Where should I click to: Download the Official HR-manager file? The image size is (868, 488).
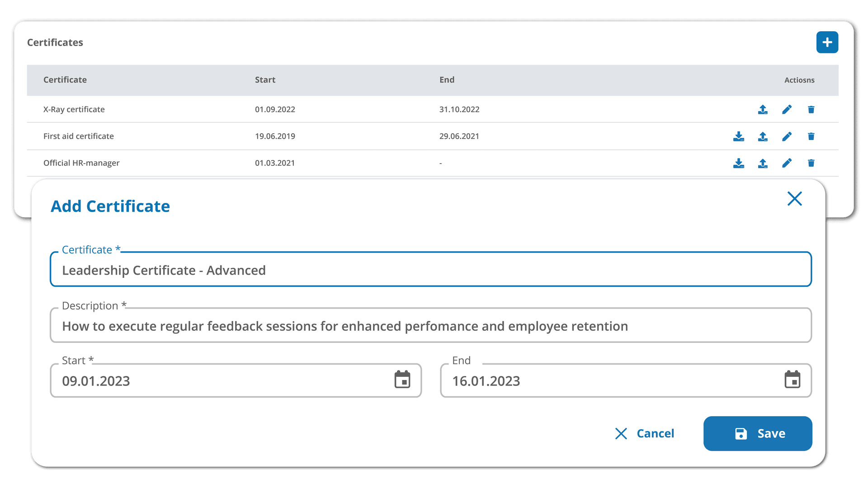[x=739, y=163]
